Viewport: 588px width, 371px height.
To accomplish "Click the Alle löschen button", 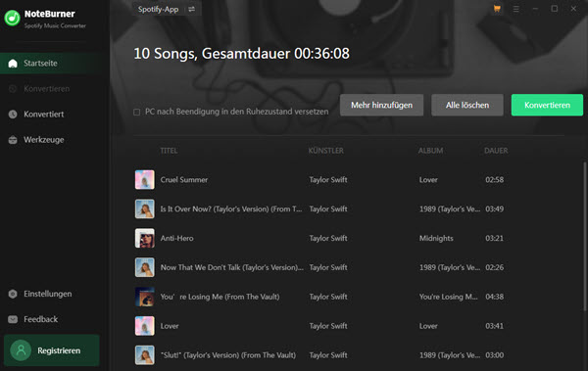I will [x=467, y=105].
